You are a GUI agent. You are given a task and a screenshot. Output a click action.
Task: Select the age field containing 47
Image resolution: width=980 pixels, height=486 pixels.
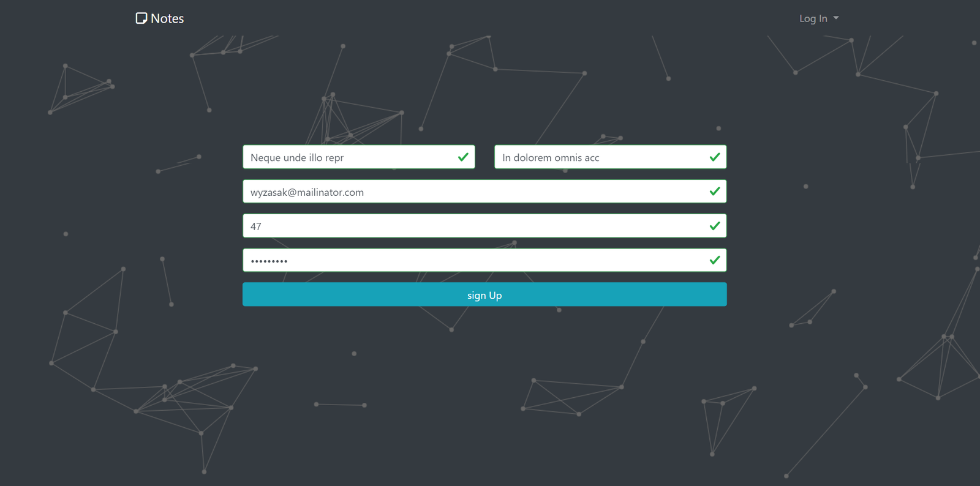tap(478, 226)
